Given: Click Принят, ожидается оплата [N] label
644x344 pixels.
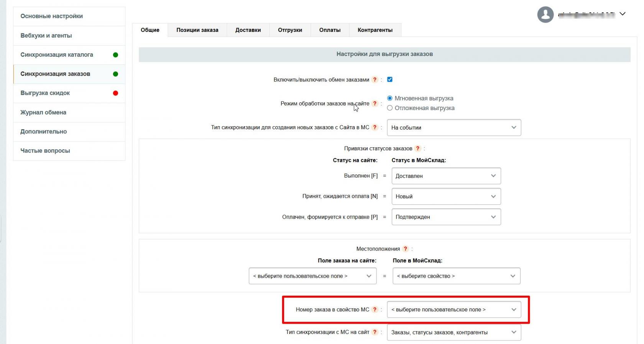Looking at the screenshot, I should (340, 196).
